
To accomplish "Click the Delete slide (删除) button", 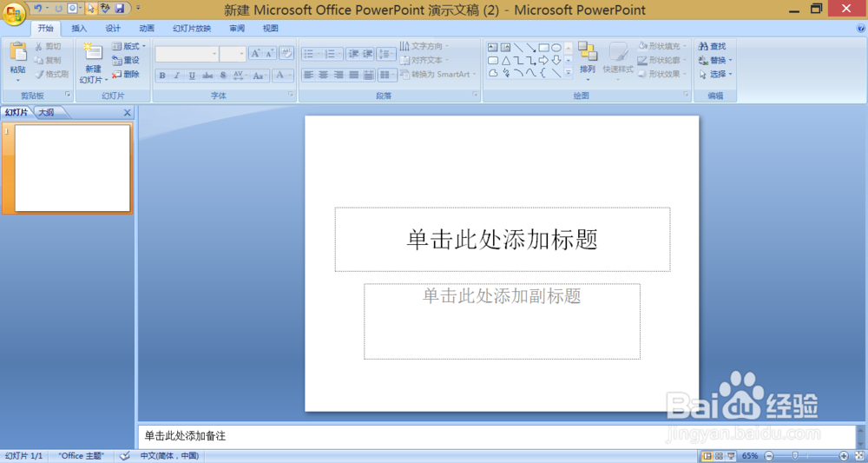I will click(x=126, y=74).
